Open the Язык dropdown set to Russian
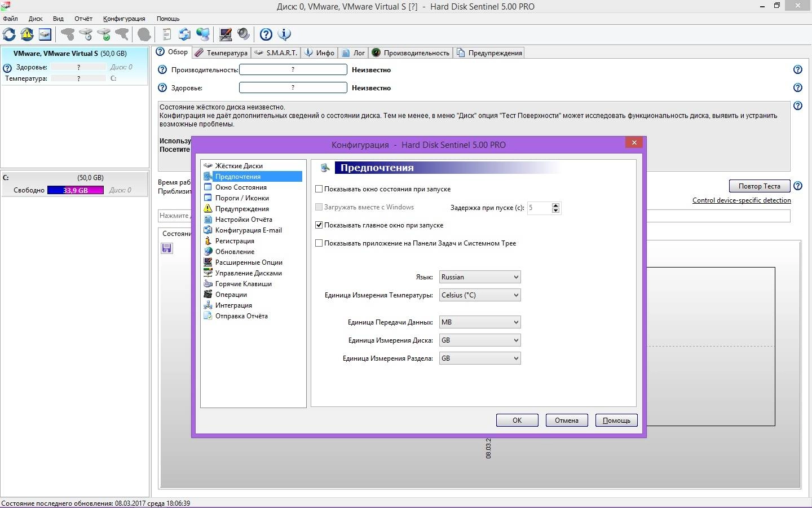The width and height of the screenshot is (812, 508). (x=480, y=277)
